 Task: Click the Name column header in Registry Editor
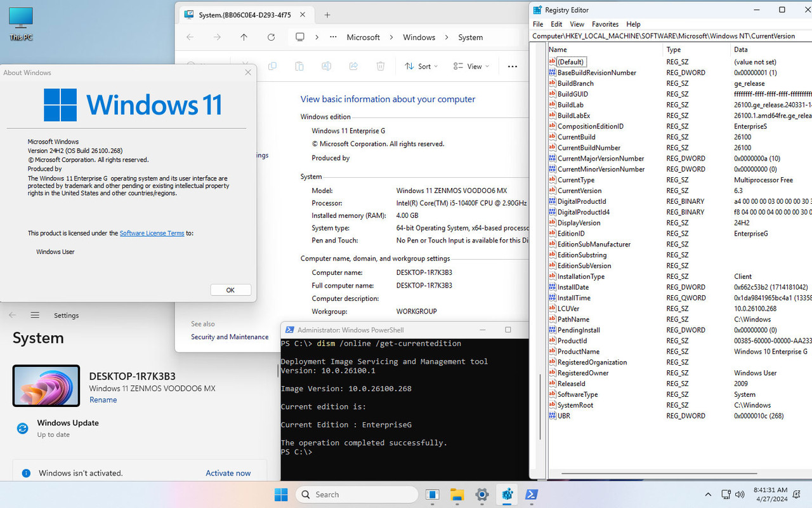[x=605, y=50]
